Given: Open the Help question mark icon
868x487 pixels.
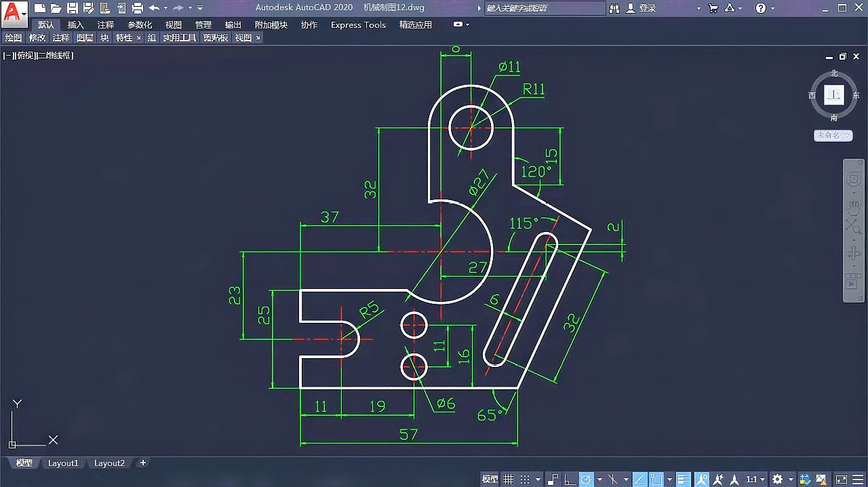Looking at the screenshot, I should (761, 8).
